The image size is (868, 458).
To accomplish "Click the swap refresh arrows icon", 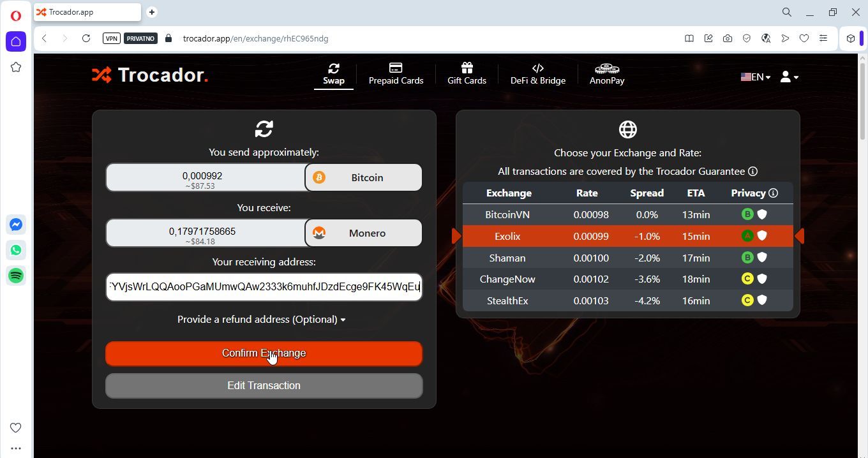I will click(264, 129).
